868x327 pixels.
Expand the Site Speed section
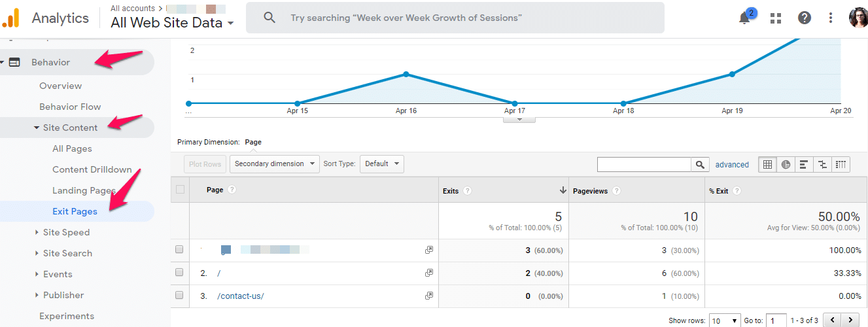[66, 232]
